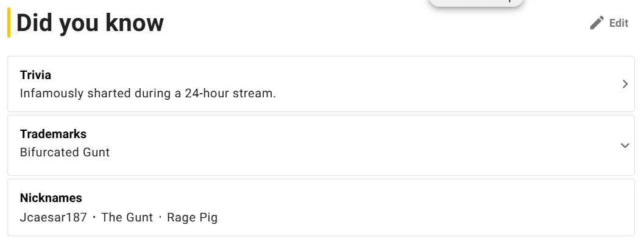This screenshot has height=247, width=644.
Task: Select the Jcaesar187 nickname
Action: click(x=54, y=217)
